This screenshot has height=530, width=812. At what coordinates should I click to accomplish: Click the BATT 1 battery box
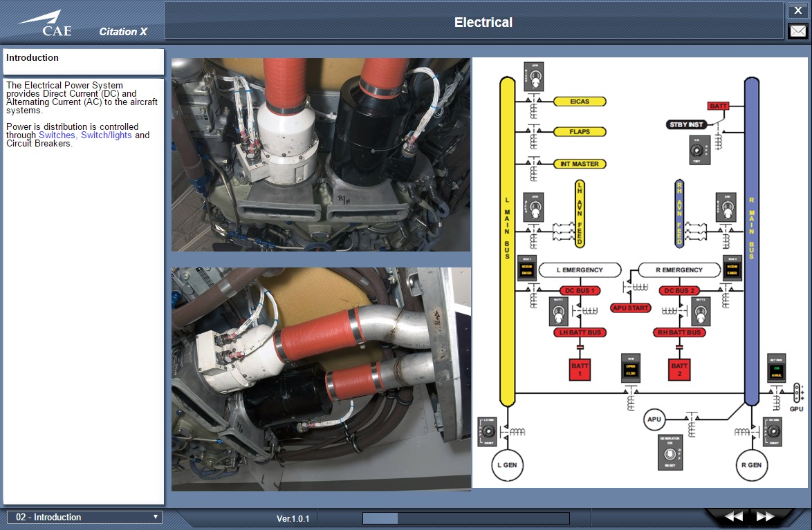(580, 369)
